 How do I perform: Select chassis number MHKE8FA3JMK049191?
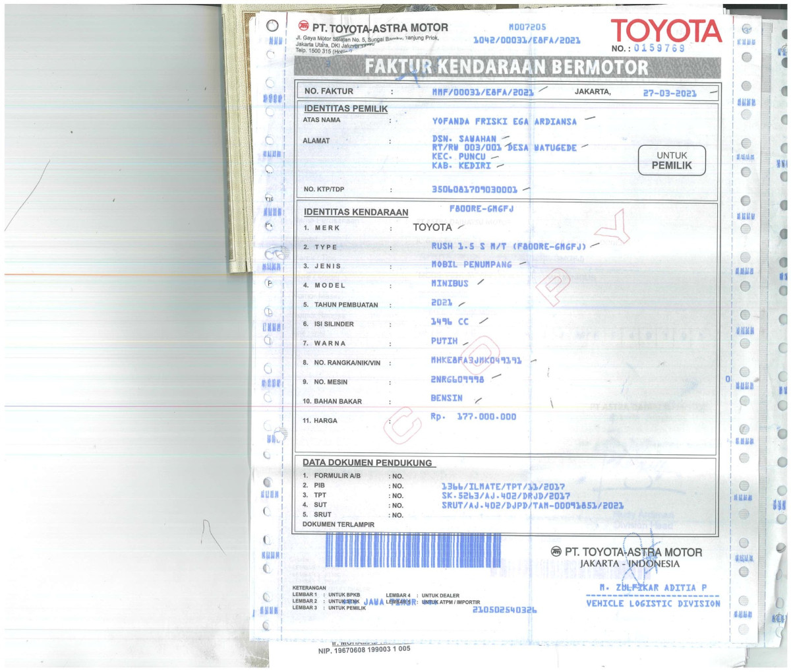[476, 360]
